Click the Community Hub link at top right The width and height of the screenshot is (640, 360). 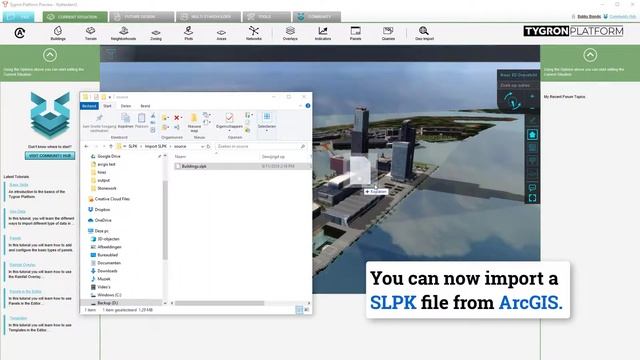[x=622, y=17]
